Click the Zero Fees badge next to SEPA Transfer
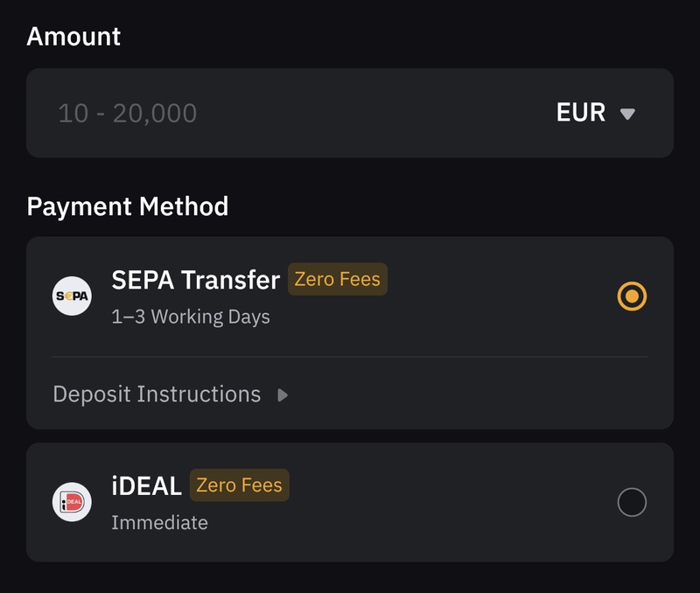This screenshot has height=593, width=700. pos(337,280)
